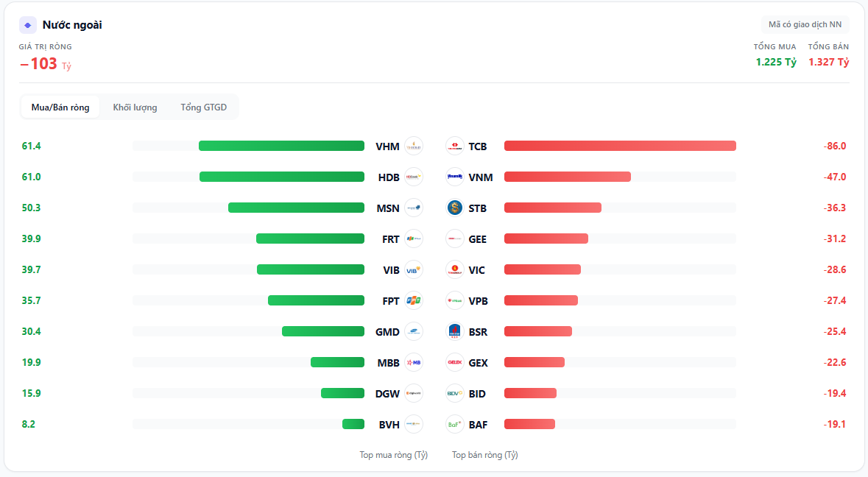
Task: Click the FPT logo icon
Action: (x=414, y=300)
